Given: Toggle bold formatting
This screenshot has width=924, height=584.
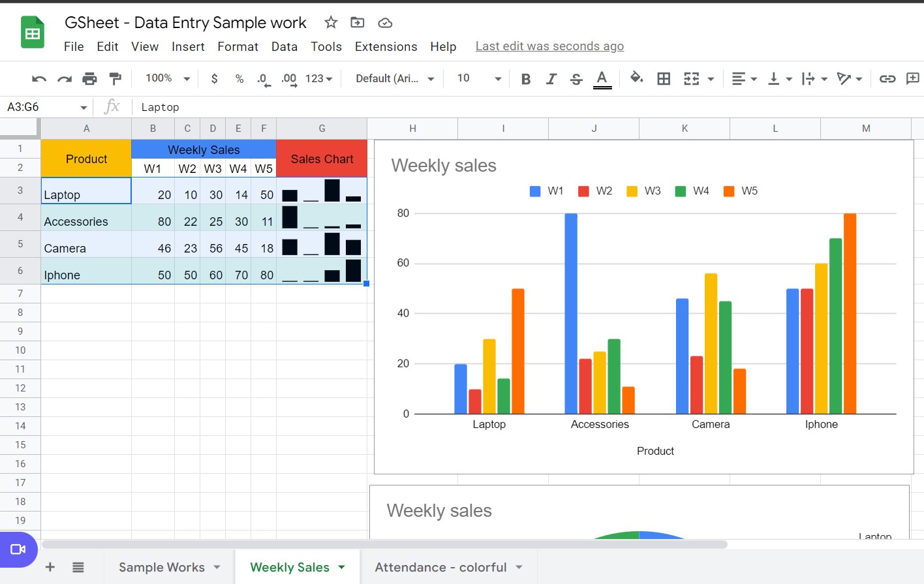Looking at the screenshot, I should (526, 79).
